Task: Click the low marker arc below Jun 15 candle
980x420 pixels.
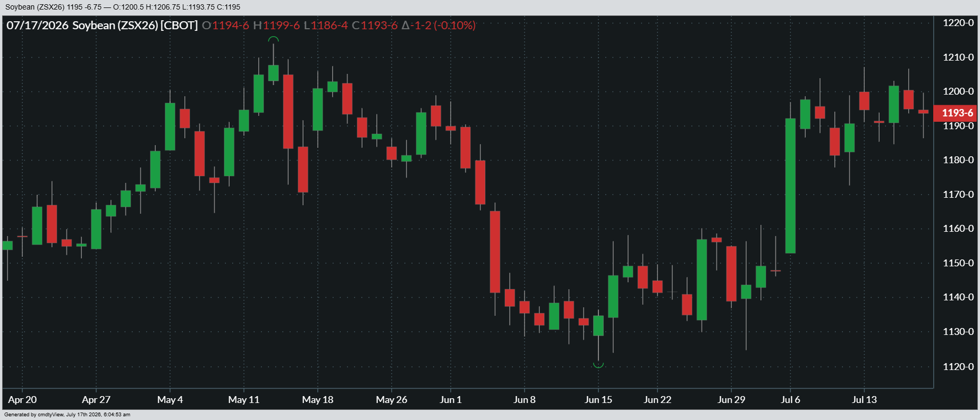Action: point(598,365)
